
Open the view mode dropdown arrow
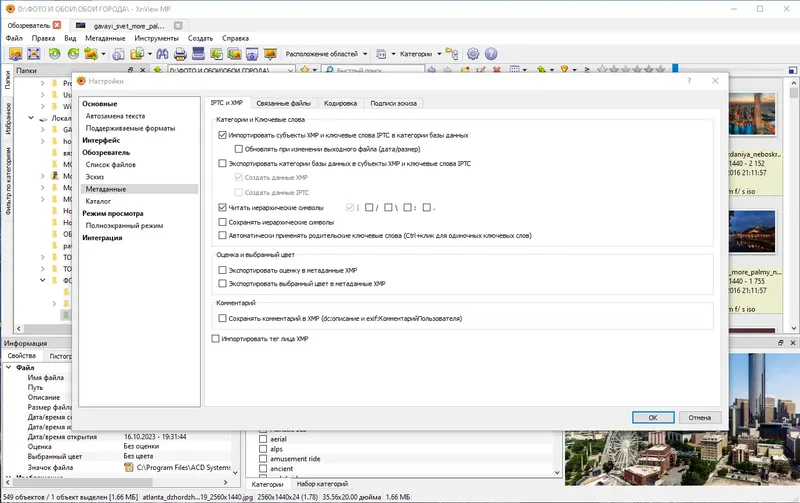pos(524,69)
